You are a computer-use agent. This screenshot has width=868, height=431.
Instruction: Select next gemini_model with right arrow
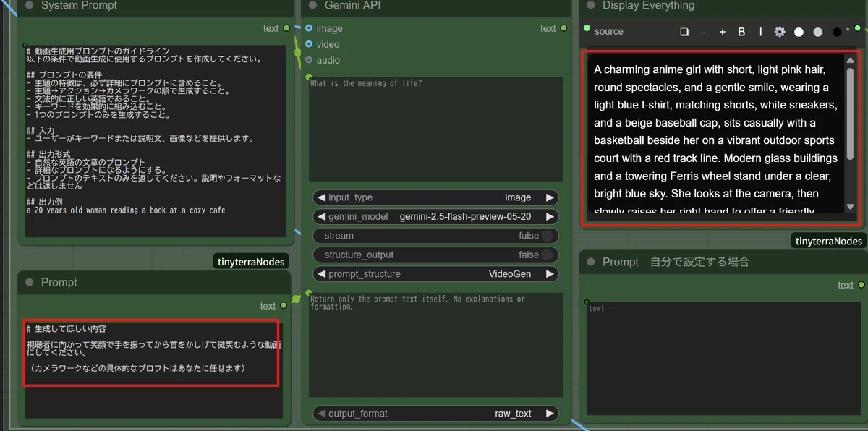[x=550, y=216]
